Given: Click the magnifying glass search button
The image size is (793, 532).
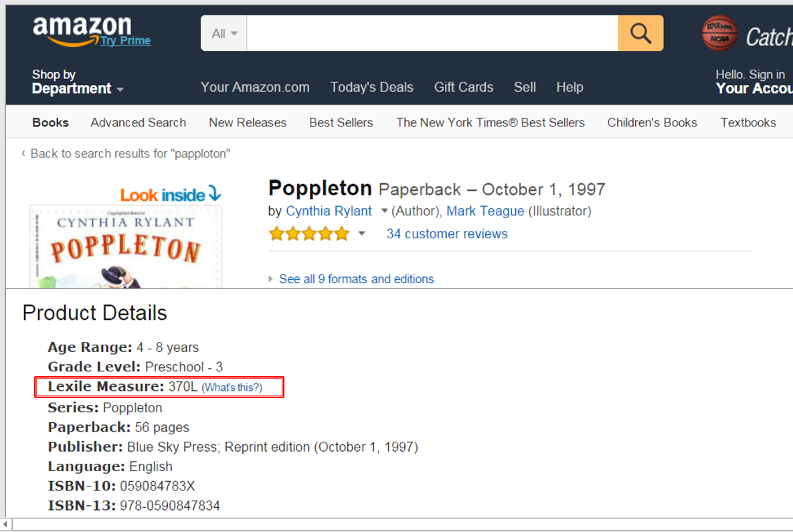Looking at the screenshot, I should pos(640,33).
